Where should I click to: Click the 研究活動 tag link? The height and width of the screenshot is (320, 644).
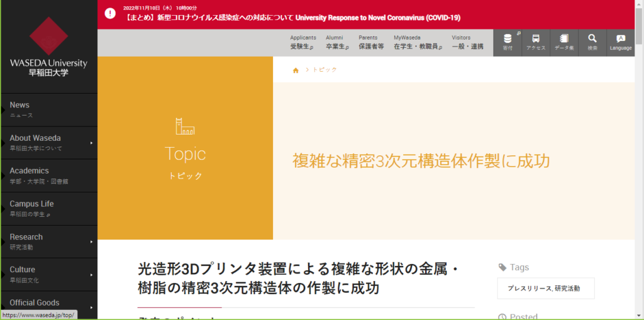tap(568, 289)
